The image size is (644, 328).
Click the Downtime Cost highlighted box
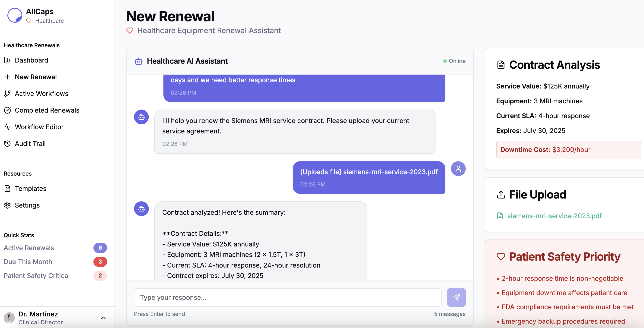(568, 150)
